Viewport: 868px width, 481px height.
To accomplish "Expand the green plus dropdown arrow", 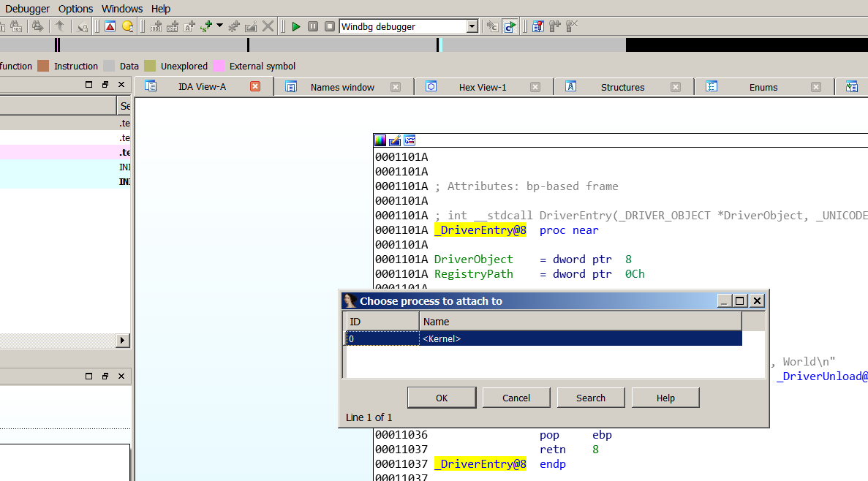I will 219,26.
